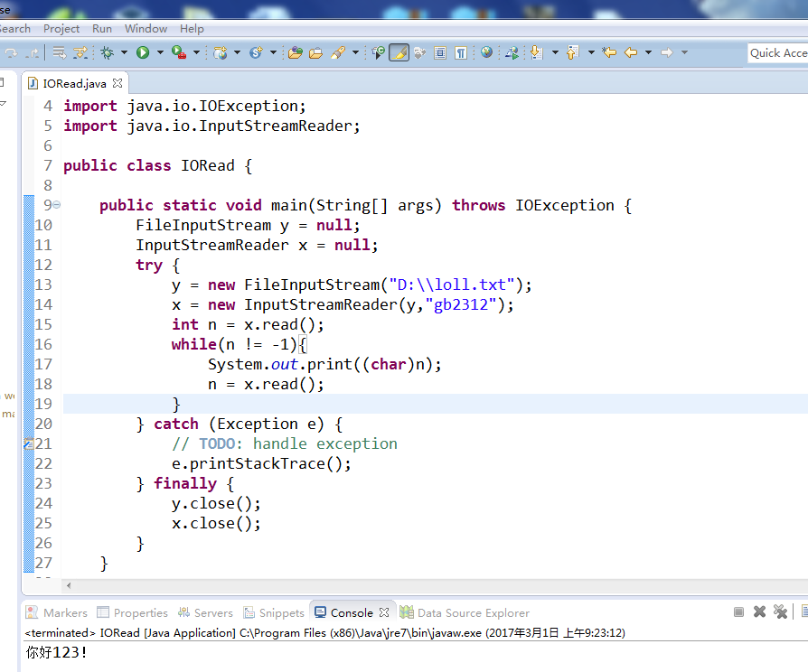Click the New Dynamic Web Project icon

221,52
